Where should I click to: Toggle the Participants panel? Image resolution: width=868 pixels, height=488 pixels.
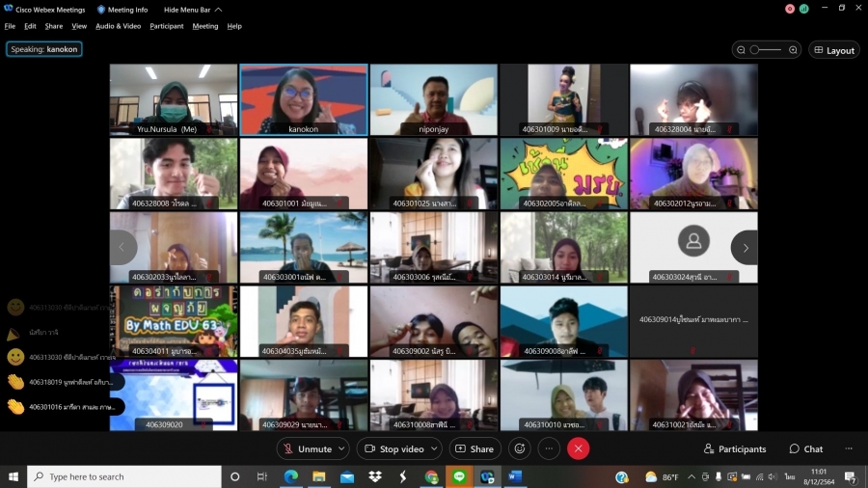(735, 448)
